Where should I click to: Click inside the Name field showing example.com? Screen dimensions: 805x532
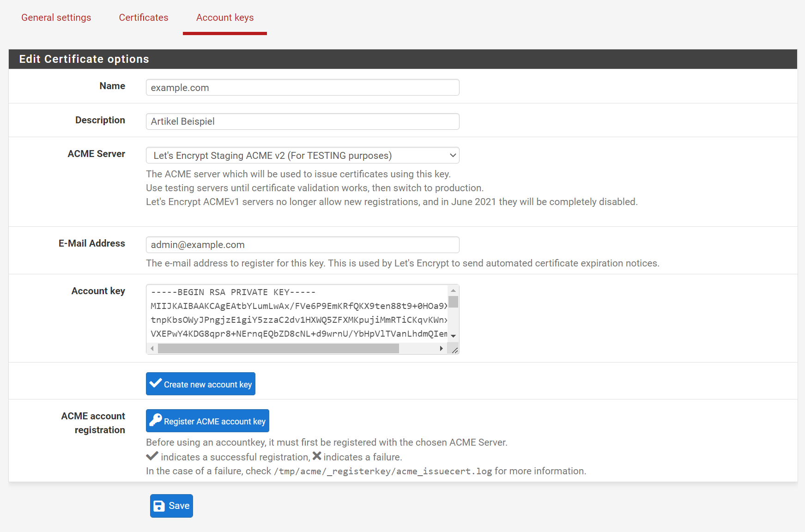pos(303,87)
